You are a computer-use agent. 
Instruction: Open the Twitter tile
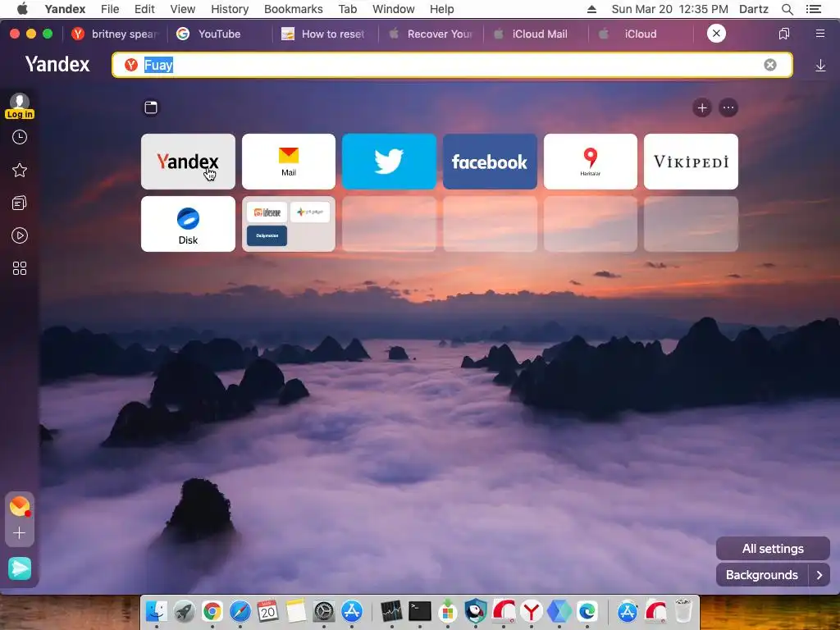coord(389,162)
